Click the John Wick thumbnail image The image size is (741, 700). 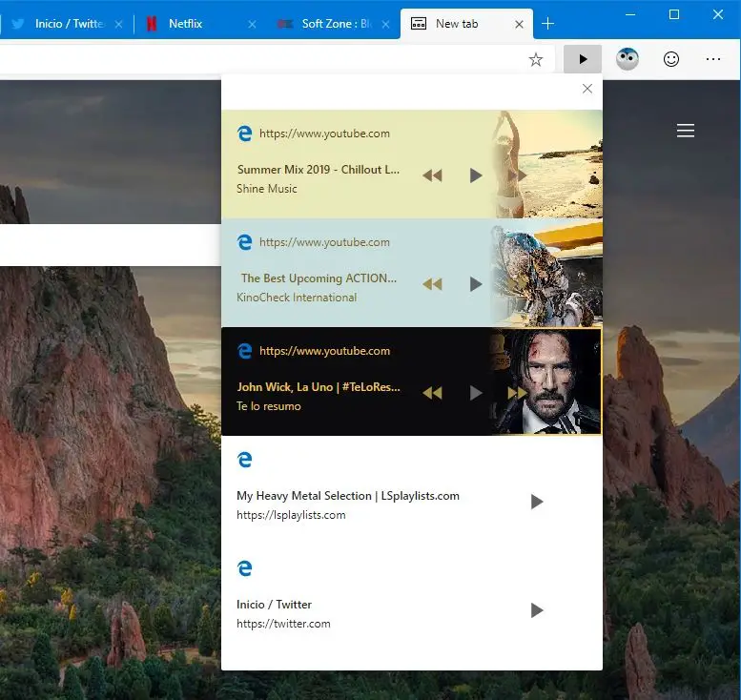coord(546,381)
